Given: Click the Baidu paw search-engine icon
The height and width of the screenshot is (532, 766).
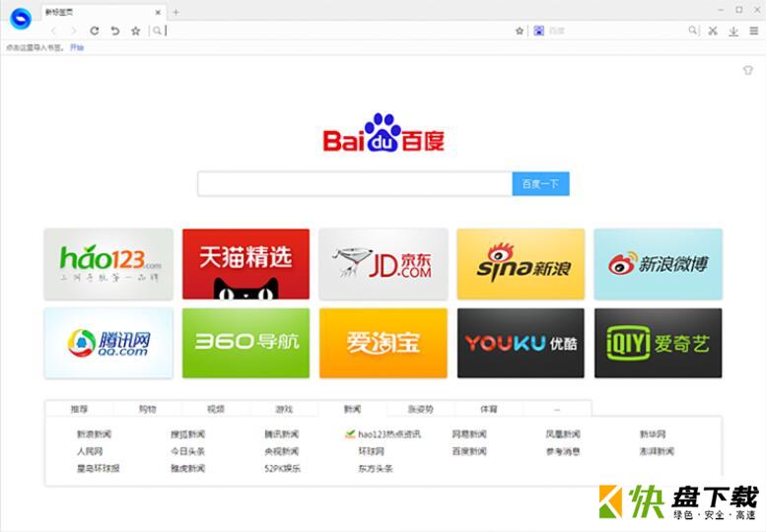Looking at the screenshot, I should [539, 31].
